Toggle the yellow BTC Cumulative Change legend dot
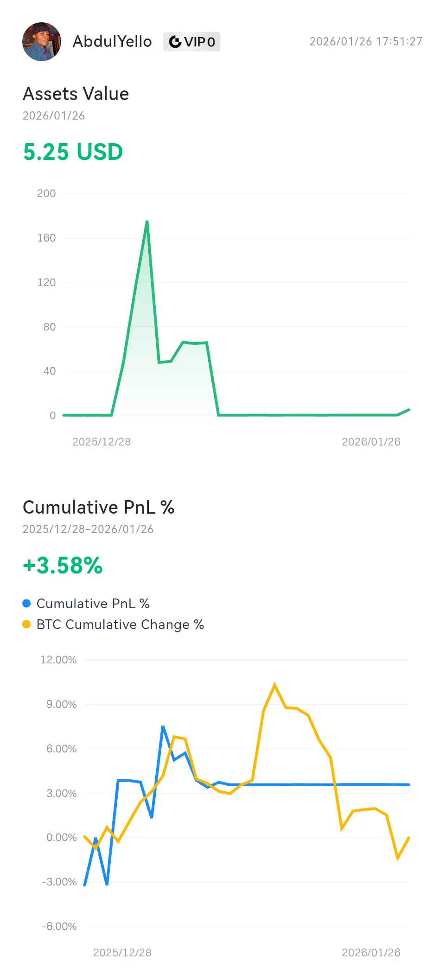 click(26, 624)
